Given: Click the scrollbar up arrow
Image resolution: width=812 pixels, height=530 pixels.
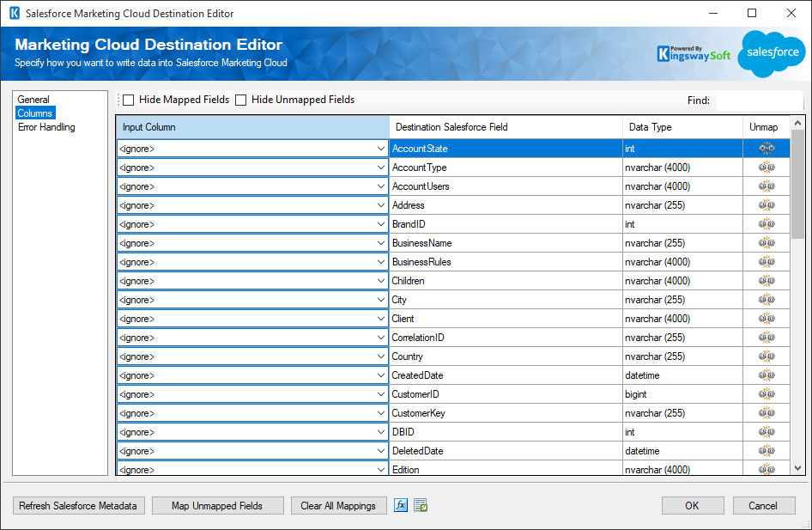Looking at the screenshot, I should click(797, 123).
